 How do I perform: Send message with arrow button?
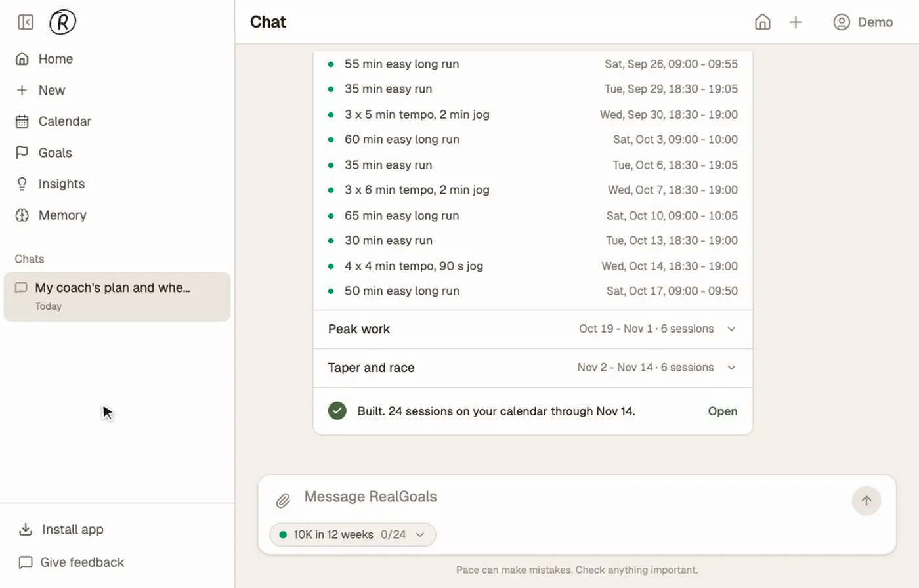(866, 501)
